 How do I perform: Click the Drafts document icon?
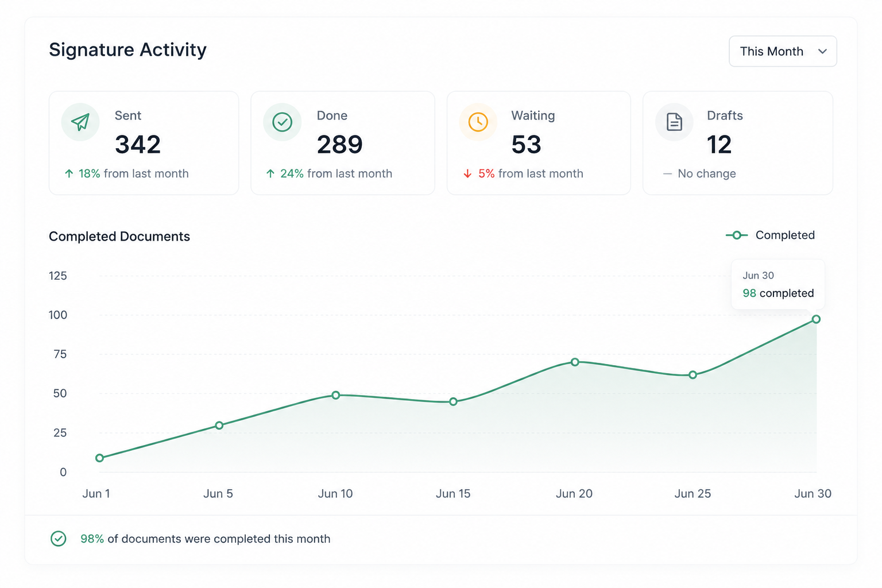[674, 122]
